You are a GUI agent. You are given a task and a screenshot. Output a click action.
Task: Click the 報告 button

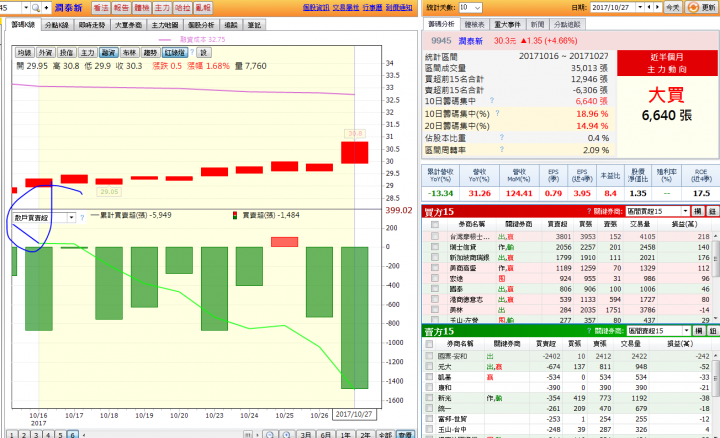pyautogui.click(x=121, y=7)
